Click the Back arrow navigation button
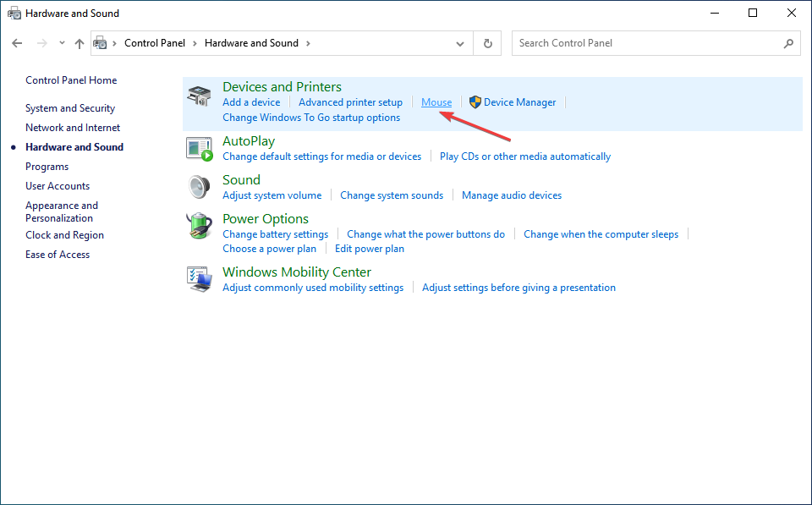 point(18,43)
